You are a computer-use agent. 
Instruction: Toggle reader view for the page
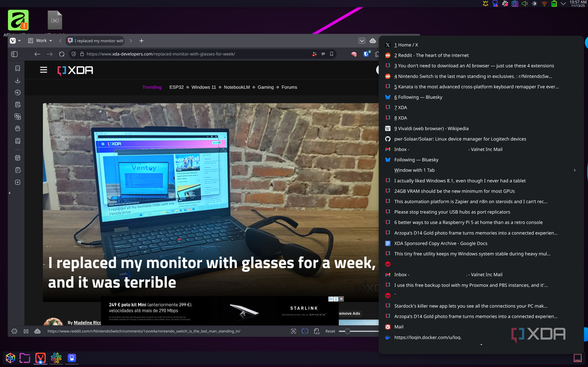coord(323,54)
